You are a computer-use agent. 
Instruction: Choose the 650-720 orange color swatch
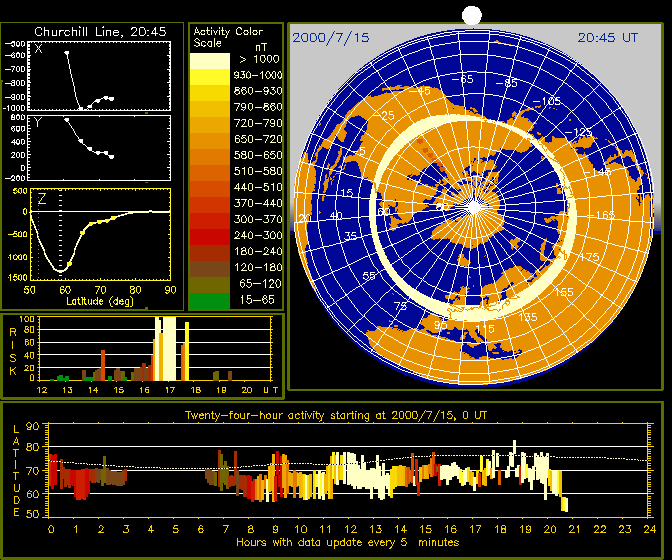pos(208,139)
